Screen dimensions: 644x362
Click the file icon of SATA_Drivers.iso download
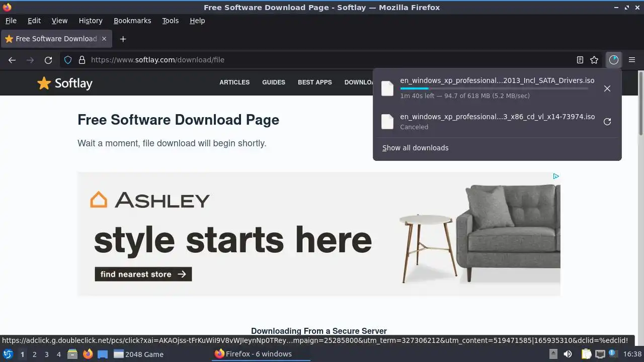[387, 88]
